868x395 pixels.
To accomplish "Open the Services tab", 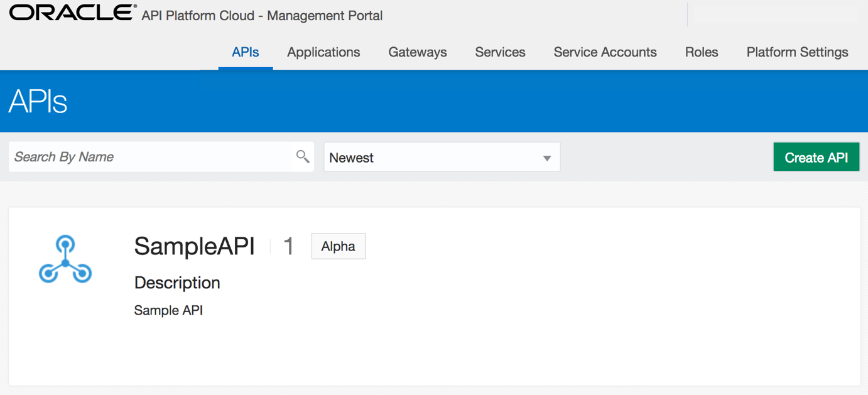I will (500, 52).
